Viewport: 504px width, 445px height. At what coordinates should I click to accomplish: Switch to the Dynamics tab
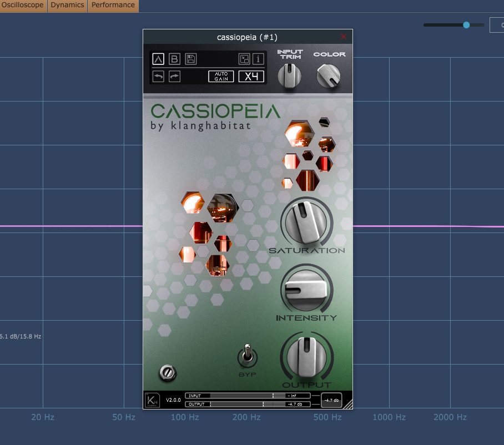(x=68, y=5)
